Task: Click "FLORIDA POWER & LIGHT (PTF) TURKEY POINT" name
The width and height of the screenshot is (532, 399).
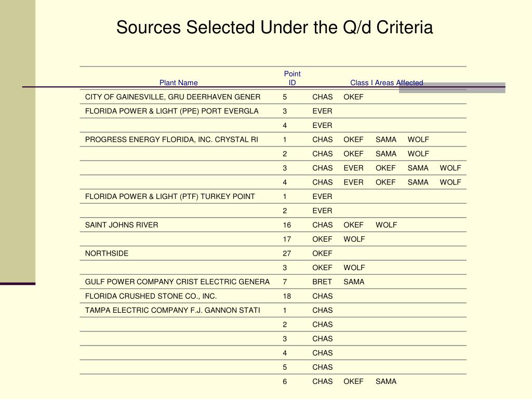Action: tap(170, 196)
